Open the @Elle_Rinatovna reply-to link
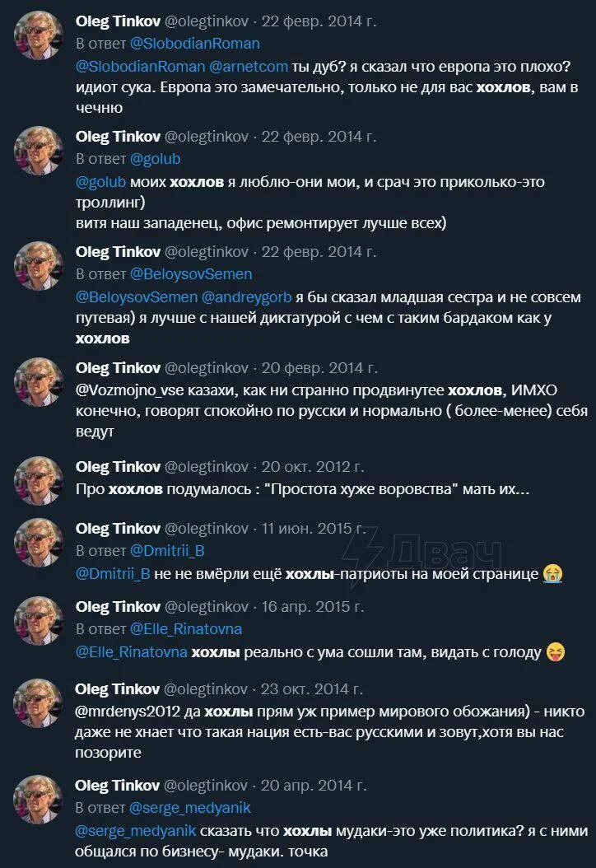The image size is (596, 868). pos(186,629)
